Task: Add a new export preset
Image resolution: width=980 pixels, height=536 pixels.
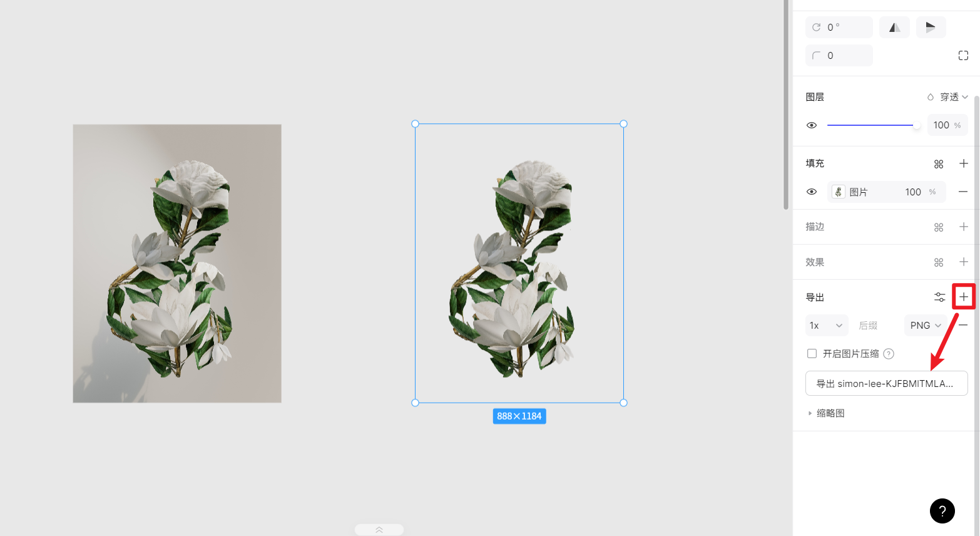Action: (x=964, y=297)
